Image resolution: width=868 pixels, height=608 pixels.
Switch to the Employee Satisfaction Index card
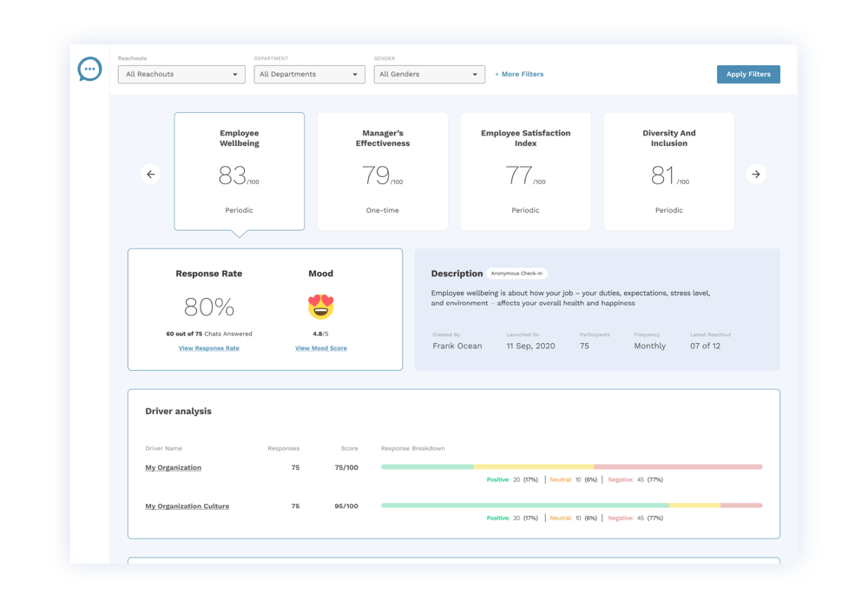click(x=526, y=171)
